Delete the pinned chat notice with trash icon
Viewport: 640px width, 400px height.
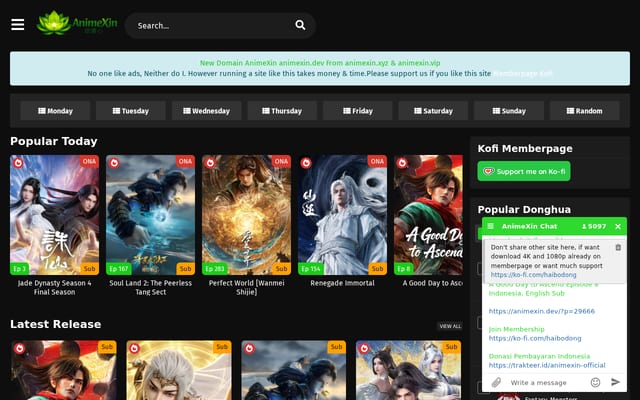(618, 247)
